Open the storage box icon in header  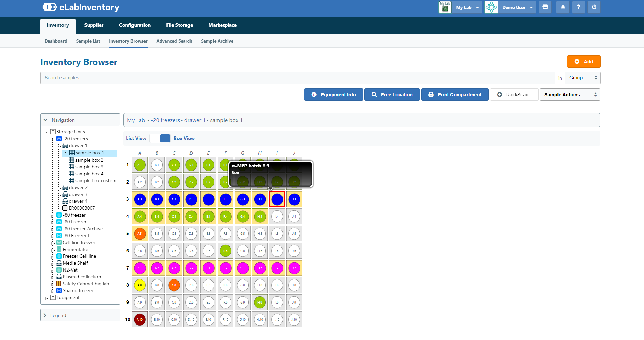(x=545, y=7)
